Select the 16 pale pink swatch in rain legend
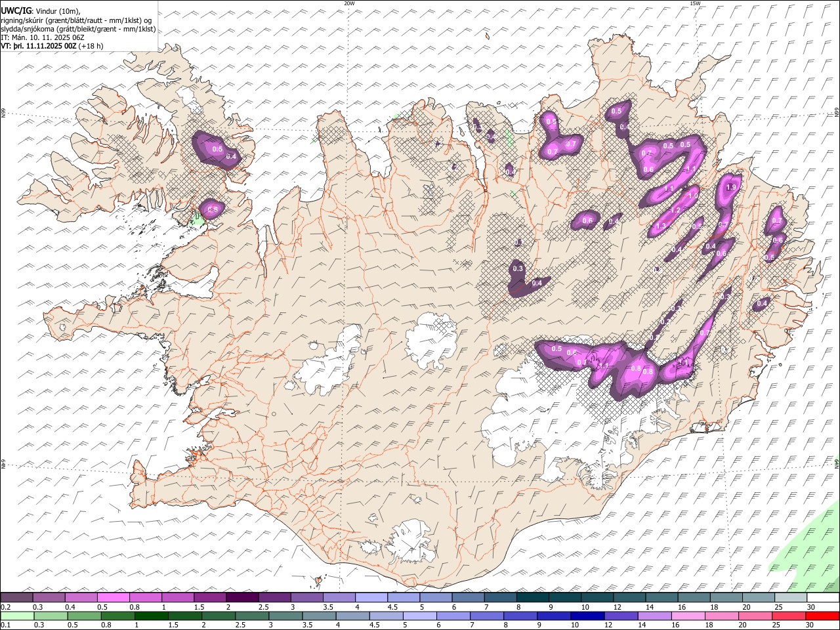Screen dimensions: 840x630 [x=687, y=616]
